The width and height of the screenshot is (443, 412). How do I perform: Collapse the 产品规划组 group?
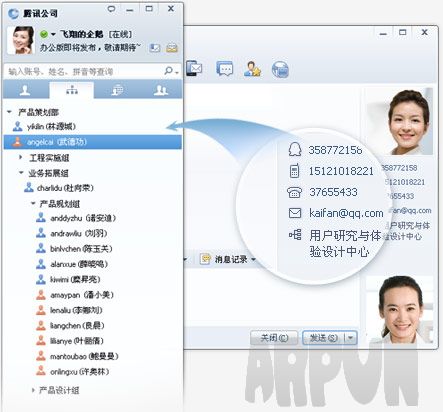pyautogui.click(x=33, y=203)
